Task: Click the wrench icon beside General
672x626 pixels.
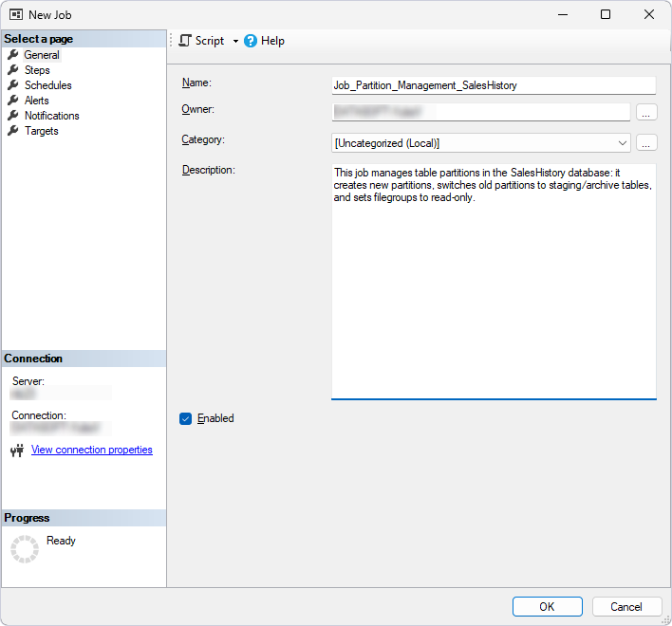Action: (13, 55)
